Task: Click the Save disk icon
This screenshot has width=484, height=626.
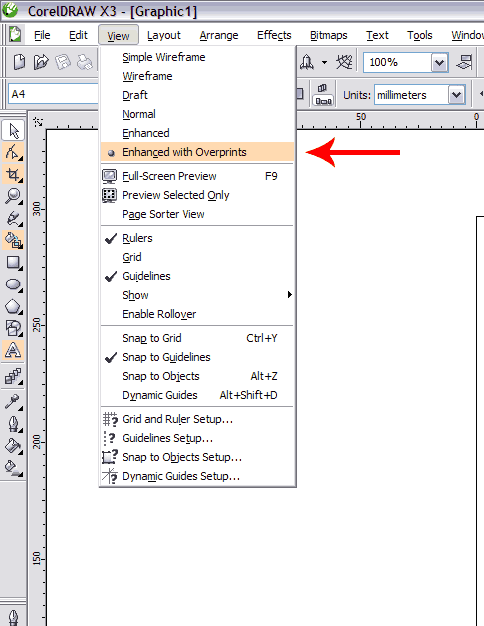Action: point(63,62)
